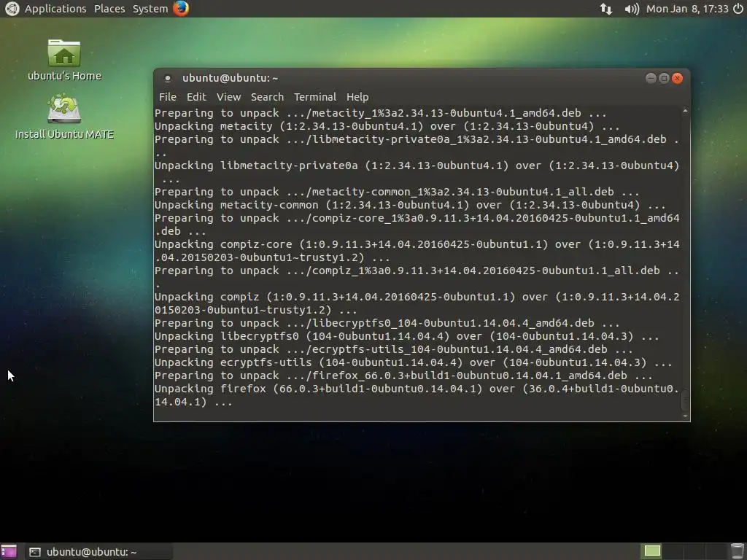Open the Terminal menu in menubar
747x560 pixels.
pos(315,97)
